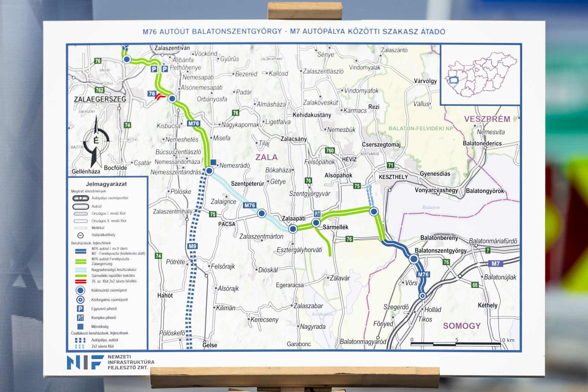
Task: Click the light blue tesztszakasz legend swatch
Action: click(80, 270)
